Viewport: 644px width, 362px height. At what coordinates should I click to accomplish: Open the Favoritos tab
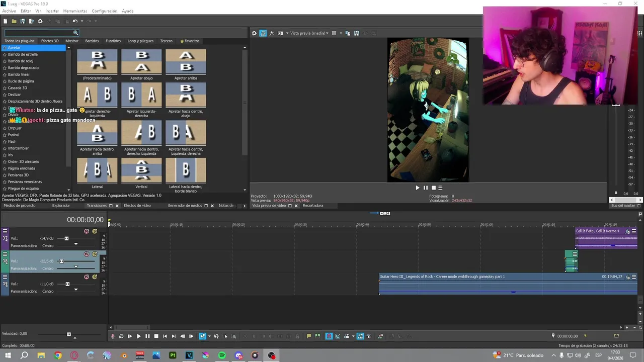coord(190,41)
